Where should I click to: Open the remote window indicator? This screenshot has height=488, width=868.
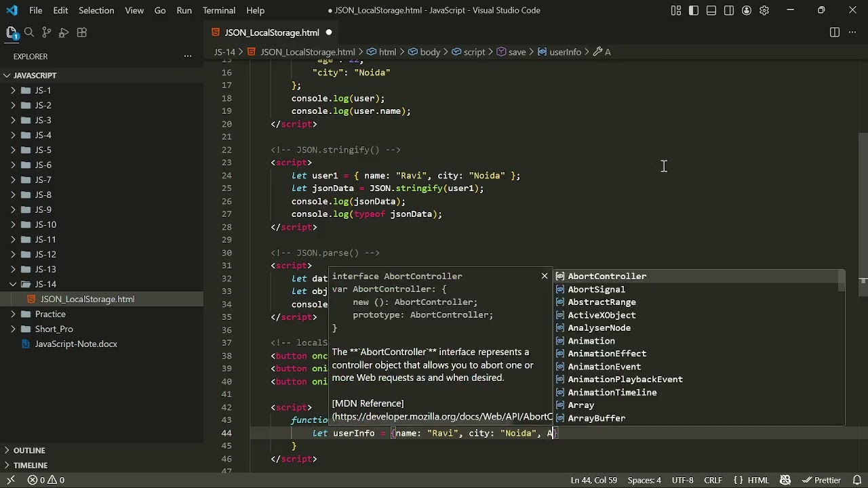(x=10, y=480)
